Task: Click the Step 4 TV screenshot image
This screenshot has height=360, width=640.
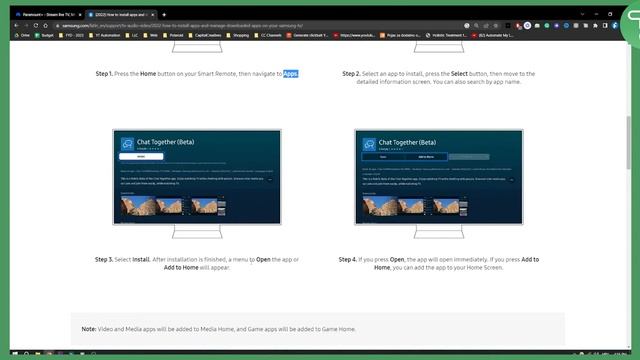Action: tap(439, 177)
